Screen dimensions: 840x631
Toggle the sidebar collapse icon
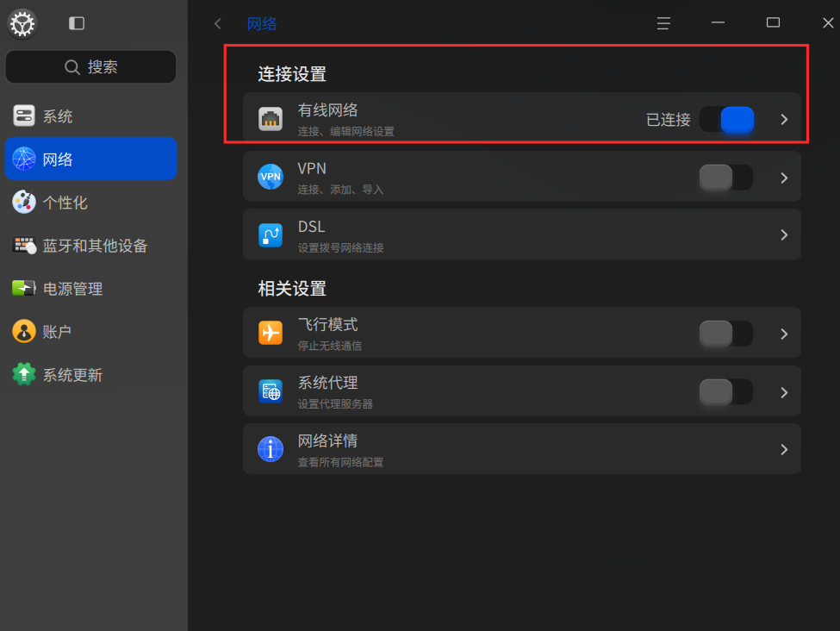click(77, 23)
